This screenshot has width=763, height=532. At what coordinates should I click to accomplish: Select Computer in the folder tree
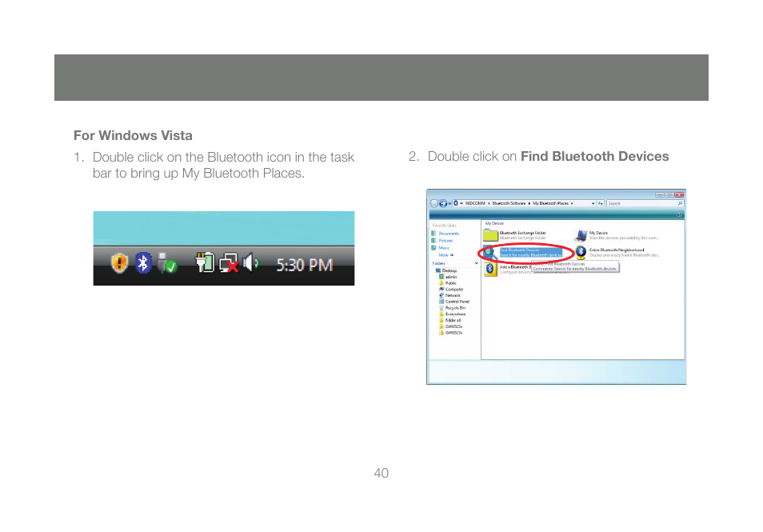pyautogui.click(x=451, y=289)
